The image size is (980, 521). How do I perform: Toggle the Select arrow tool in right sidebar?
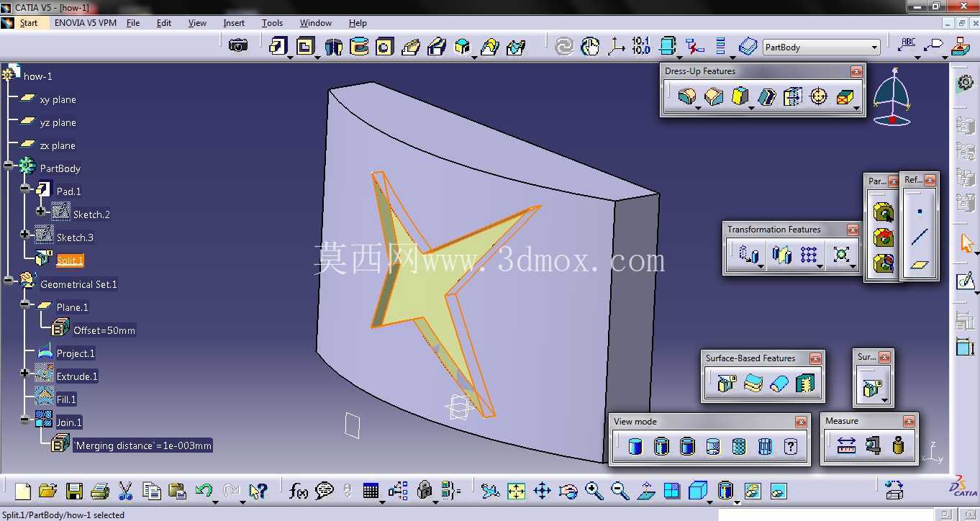coord(966,243)
